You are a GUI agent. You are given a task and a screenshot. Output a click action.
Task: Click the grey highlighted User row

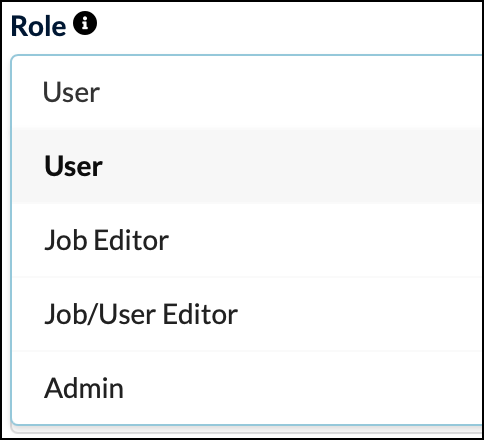[x=247, y=166]
